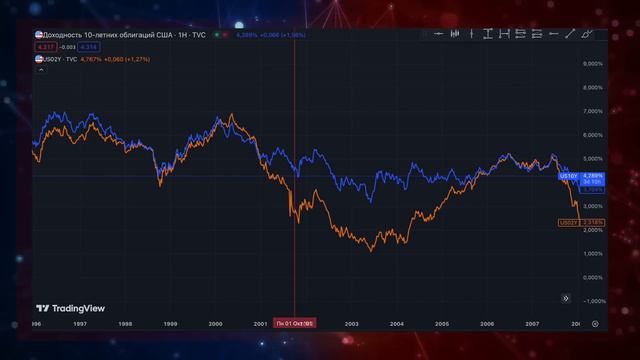640x360 pixels.
Task: Open time axis settings gear icon
Action: point(595,324)
